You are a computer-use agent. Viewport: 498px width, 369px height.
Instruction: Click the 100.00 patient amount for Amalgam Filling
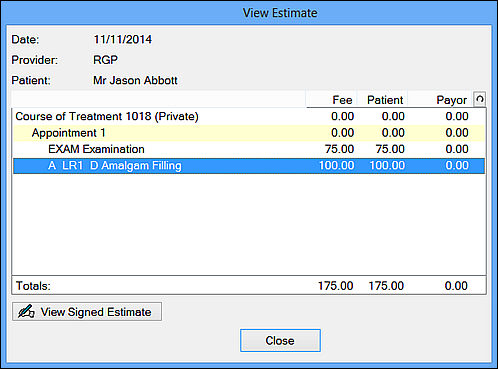click(x=387, y=166)
